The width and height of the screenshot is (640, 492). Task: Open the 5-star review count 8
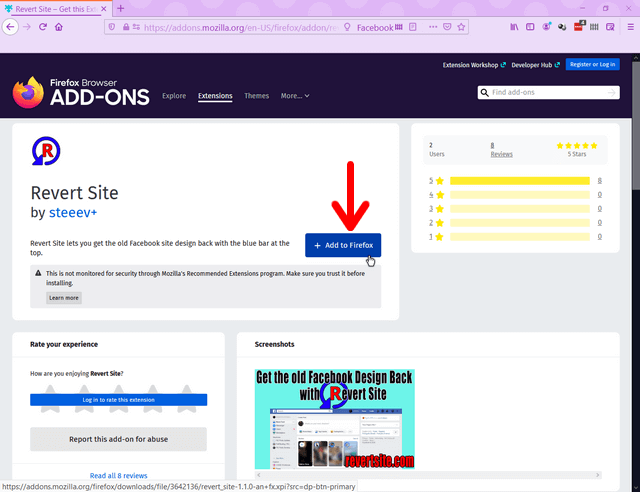click(x=600, y=180)
